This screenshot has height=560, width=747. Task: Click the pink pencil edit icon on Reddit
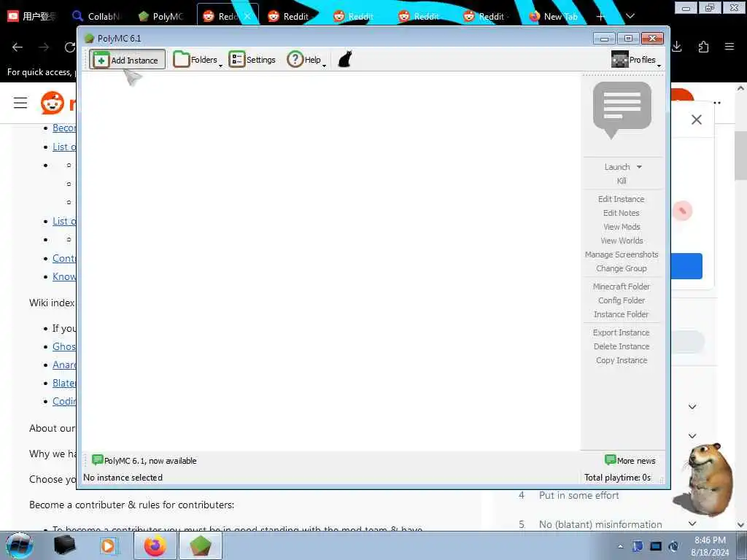point(682,211)
